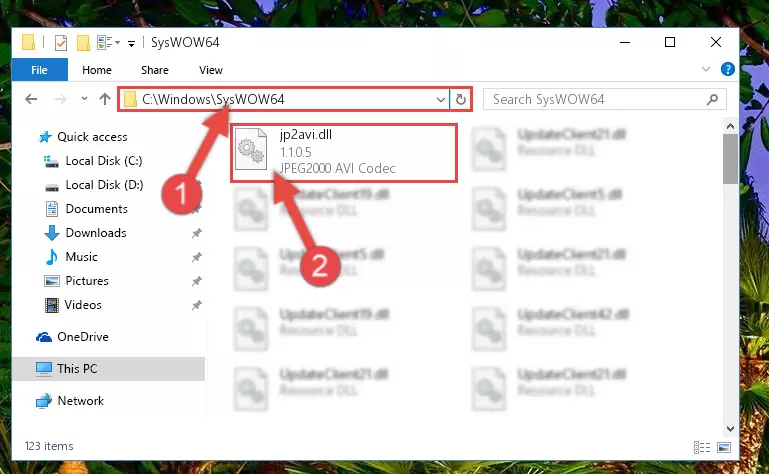The height and width of the screenshot is (474, 769).
Task: Minimize the SysWOW64 window
Action: pos(625,43)
